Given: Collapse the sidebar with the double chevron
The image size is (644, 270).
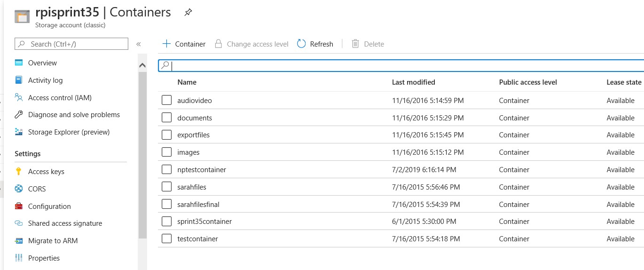Looking at the screenshot, I should pos(139,44).
